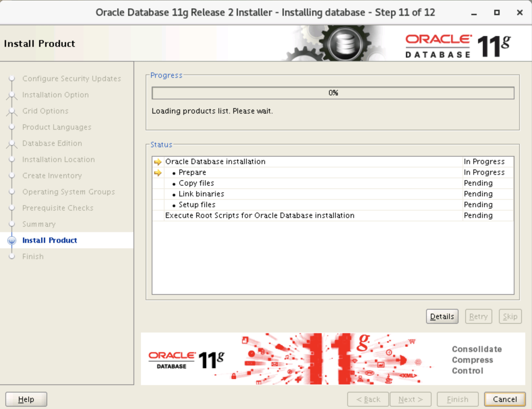This screenshot has width=532, height=409.
Task: Select the Oracle Database installation status row
Action: [x=333, y=162]
